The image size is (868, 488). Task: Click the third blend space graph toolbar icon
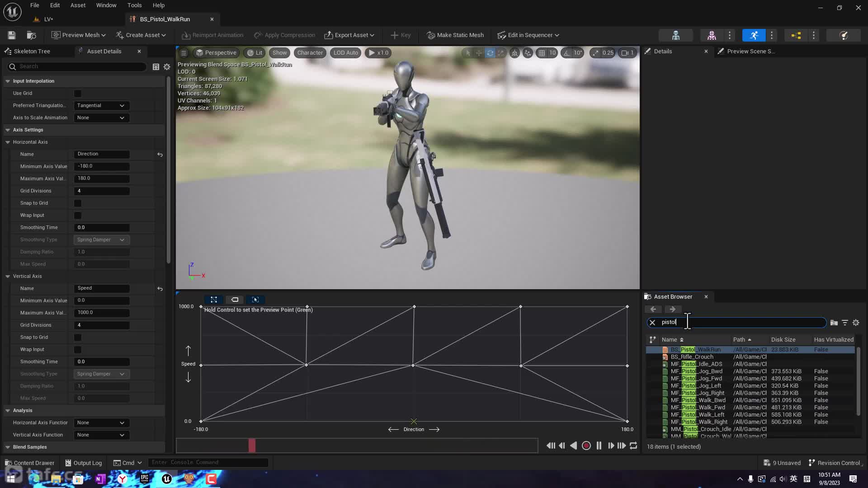click(x=255, y=300)
